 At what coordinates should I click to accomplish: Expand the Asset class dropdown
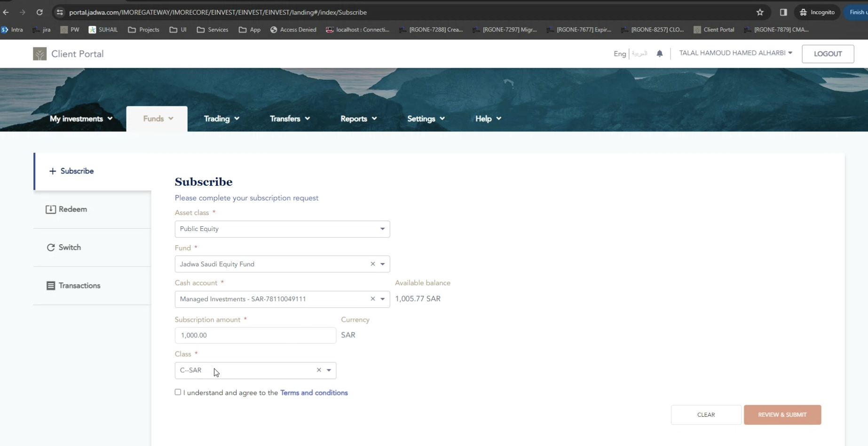coord(382,229)
